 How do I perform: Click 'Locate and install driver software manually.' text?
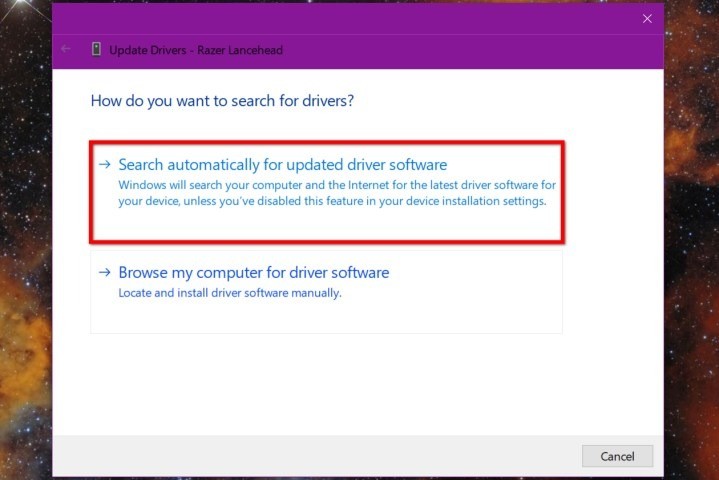[x=230, y=293]
